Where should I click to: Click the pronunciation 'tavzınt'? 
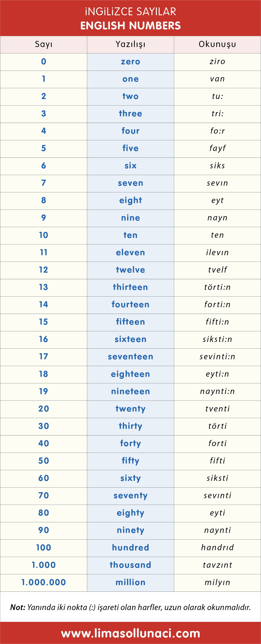pos(217,565)
